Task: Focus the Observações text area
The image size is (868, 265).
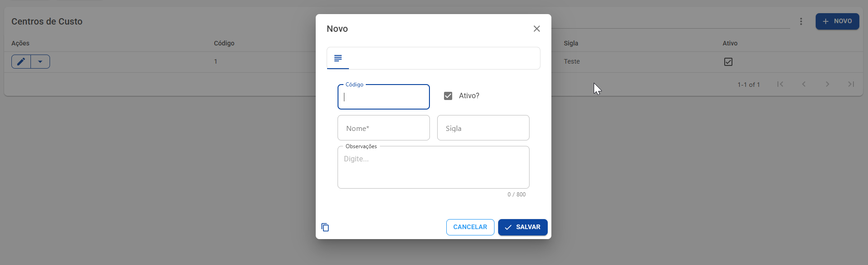Action: click(x=434, y=167)
